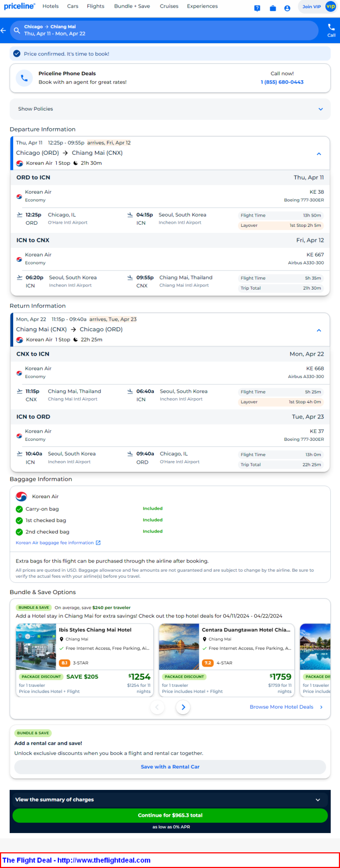Click Continue for $965.3 total button

coord(170,815)
